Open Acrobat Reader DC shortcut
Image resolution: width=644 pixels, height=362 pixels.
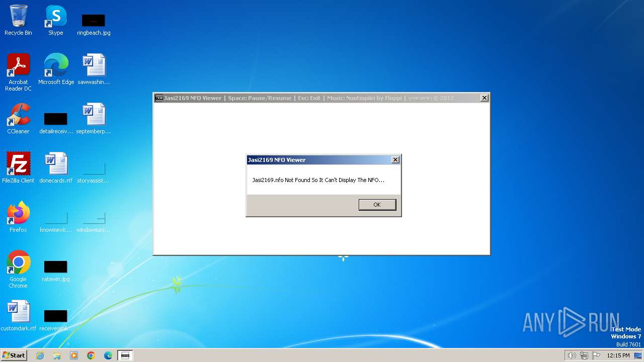click(18, 72)
